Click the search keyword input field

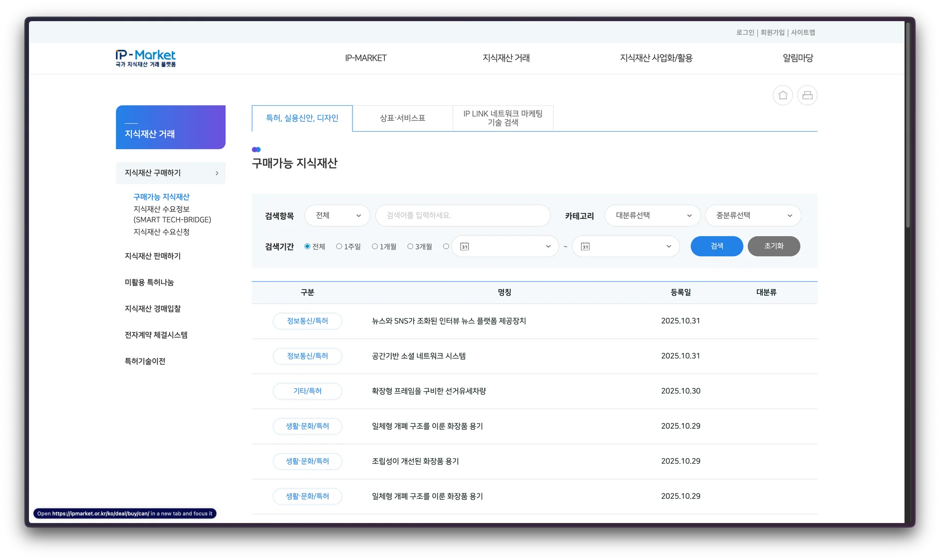463,215
